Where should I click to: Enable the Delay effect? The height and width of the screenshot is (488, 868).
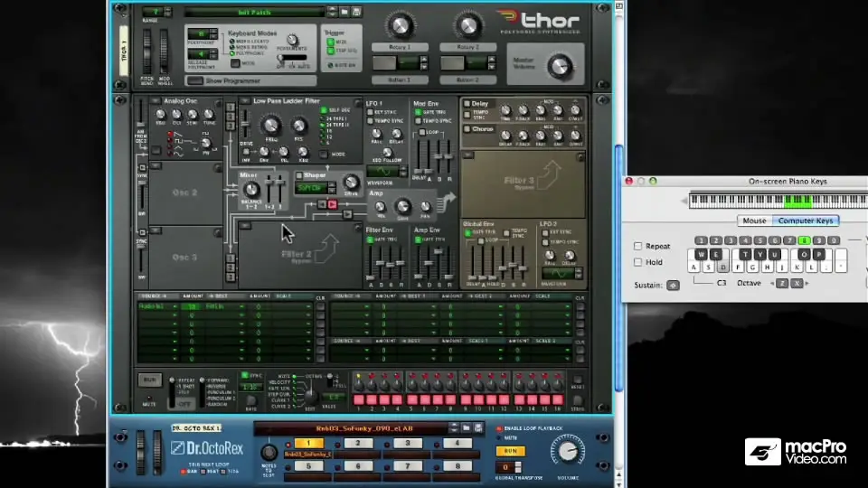[467, 103]
